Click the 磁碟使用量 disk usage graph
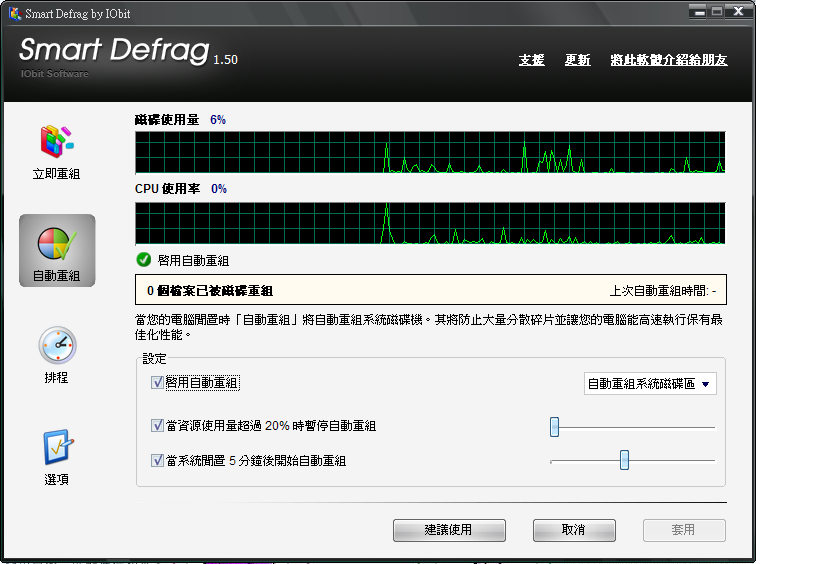The height and width of the screenshot is (564, 840). click(430, 152)
